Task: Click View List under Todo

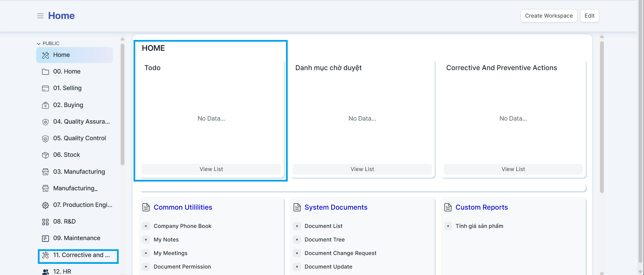Action: (x=211, y=169)
